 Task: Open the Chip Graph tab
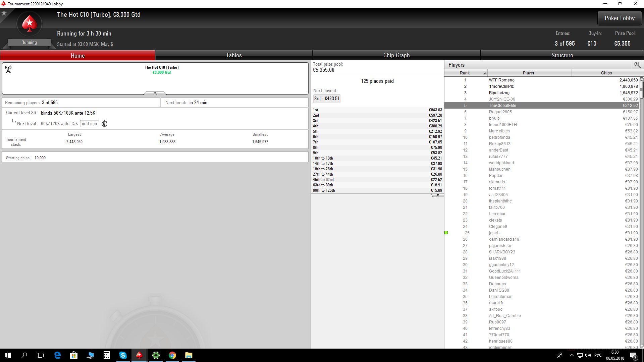coord(396,55)
